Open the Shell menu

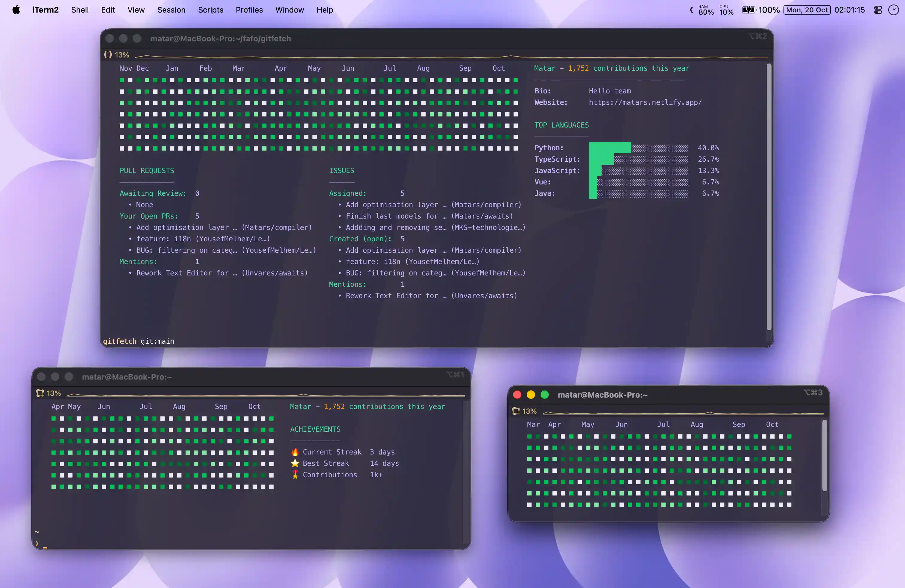[x=80, y=10]
